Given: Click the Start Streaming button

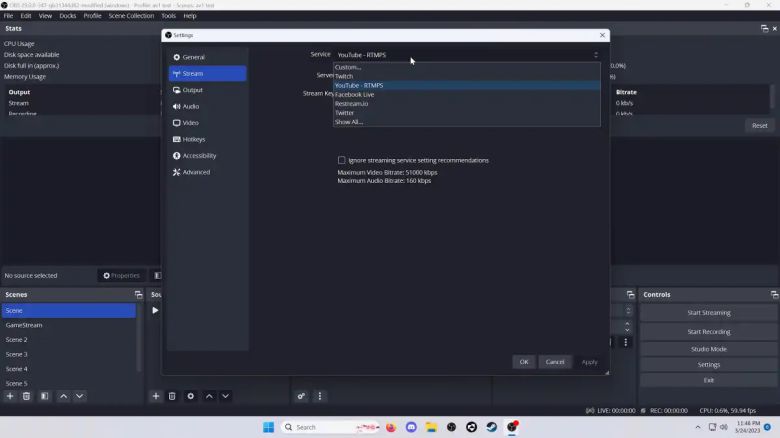Looking at the screenshot, I should point(708,312).
